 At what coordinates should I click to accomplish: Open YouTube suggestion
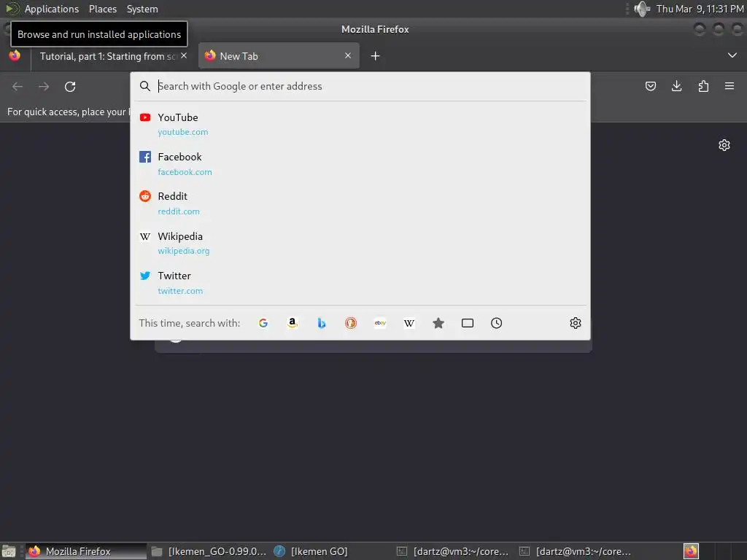tap(360, 124)
